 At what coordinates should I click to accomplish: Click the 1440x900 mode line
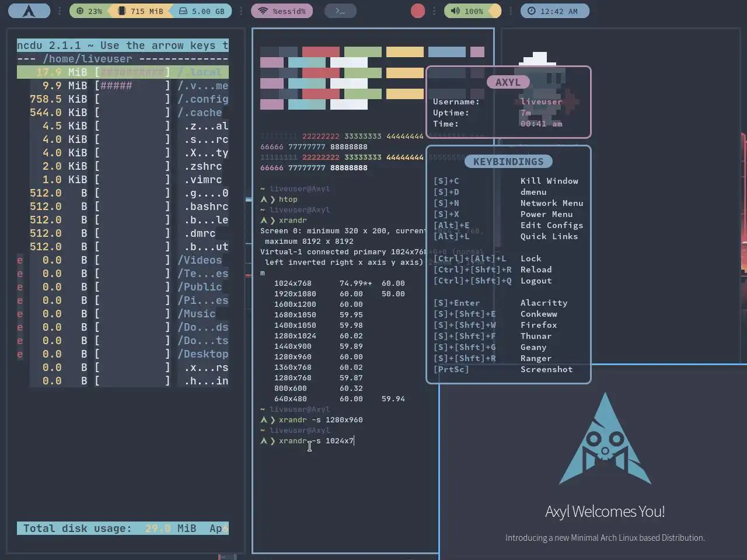pyautogui.click(x=319, y=346)
